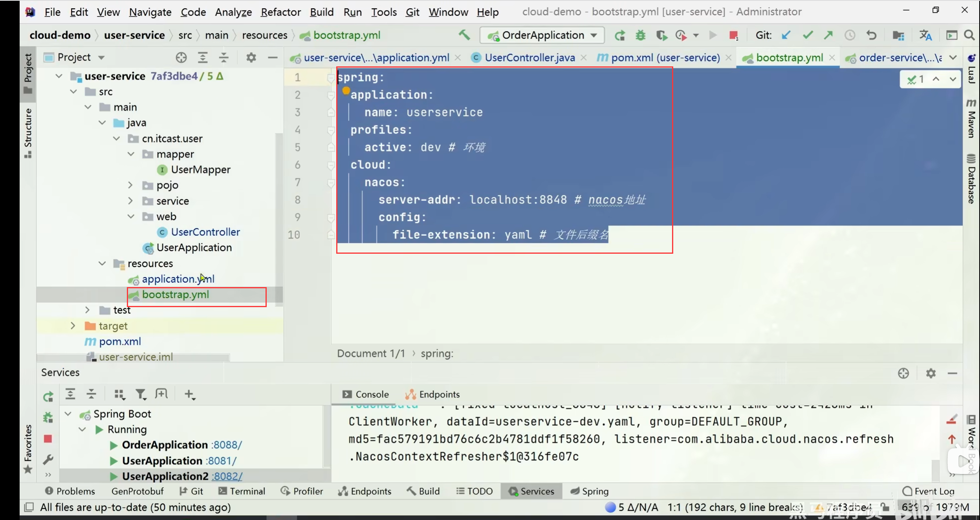Click the Debug bug icon in toolbar
The height and width of the screenshot is (520, 980).
click(641, 35)
